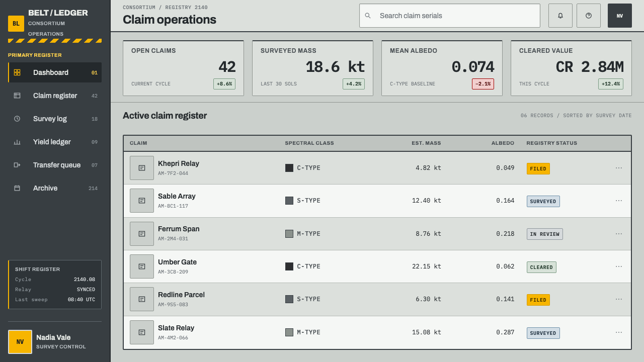Open the notifications bell icon
Screen dimensions: 644x362
pos(560,16)
